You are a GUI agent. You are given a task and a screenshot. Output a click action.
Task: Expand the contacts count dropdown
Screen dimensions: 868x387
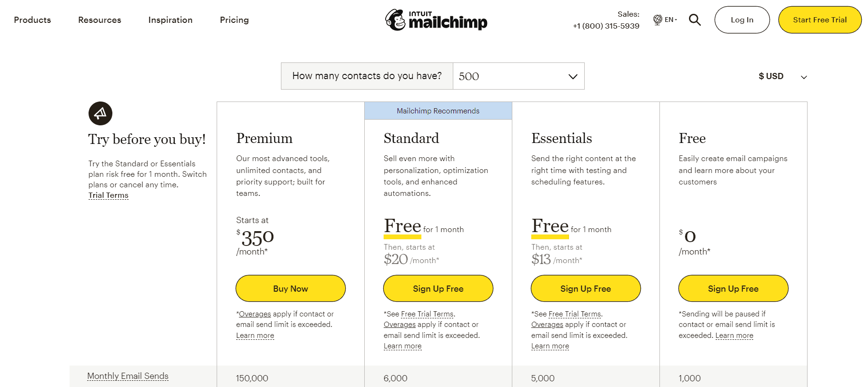(519, 76)
